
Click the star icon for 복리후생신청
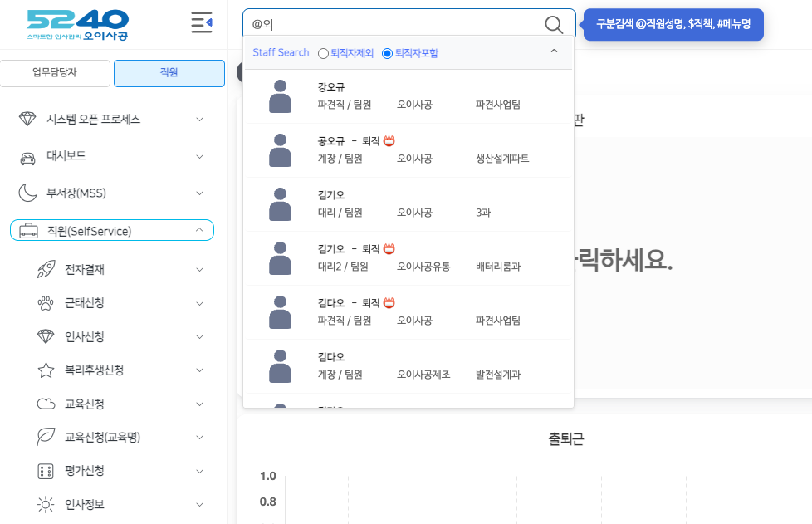click(46, 370)
